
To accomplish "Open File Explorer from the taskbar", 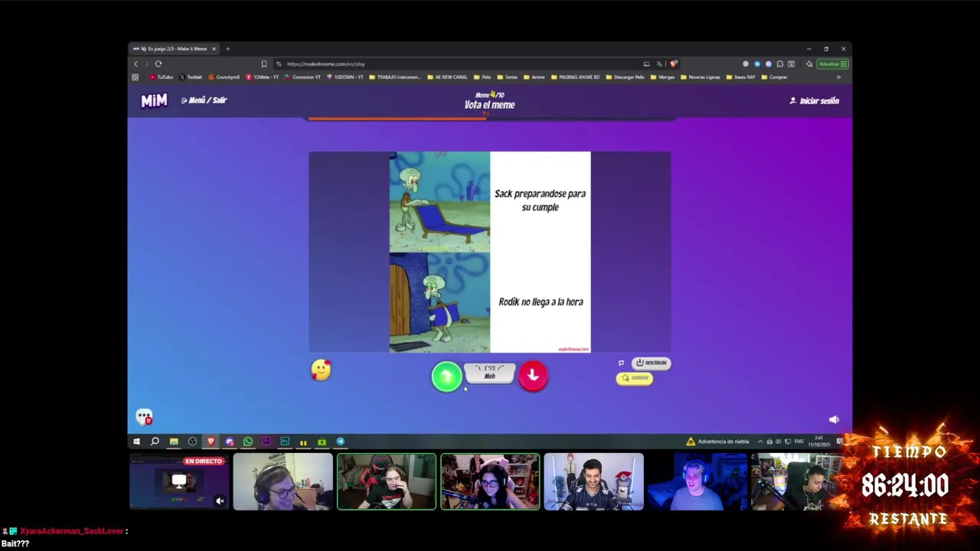I will 174,442.
